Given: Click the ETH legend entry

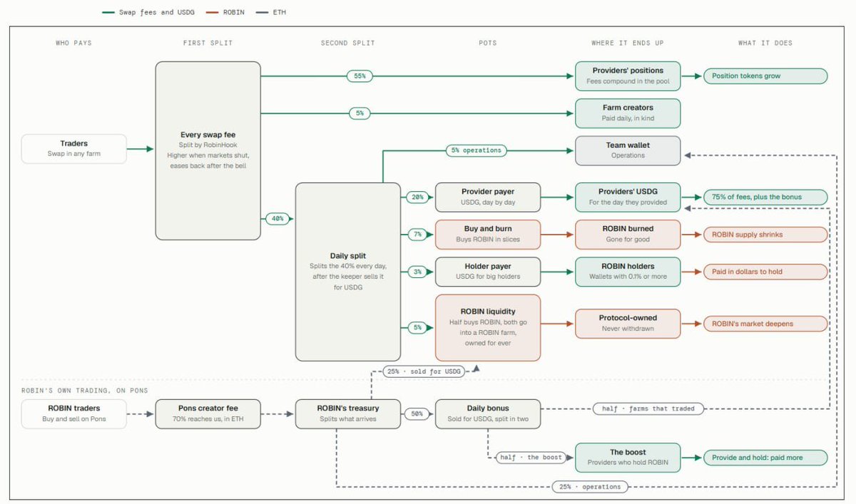Looking at the screenshot, I should pyautogui.click(x=272, y=12).
